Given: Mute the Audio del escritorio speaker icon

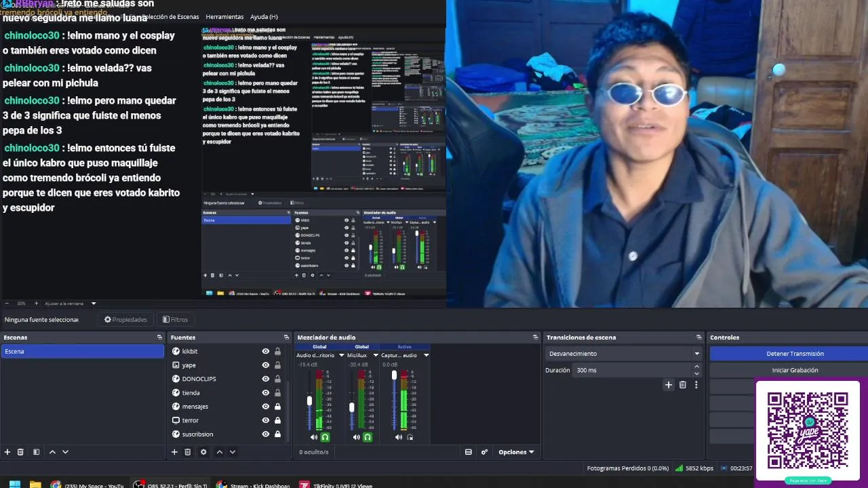Looking at the screenshot, I should tap(314, 437).
